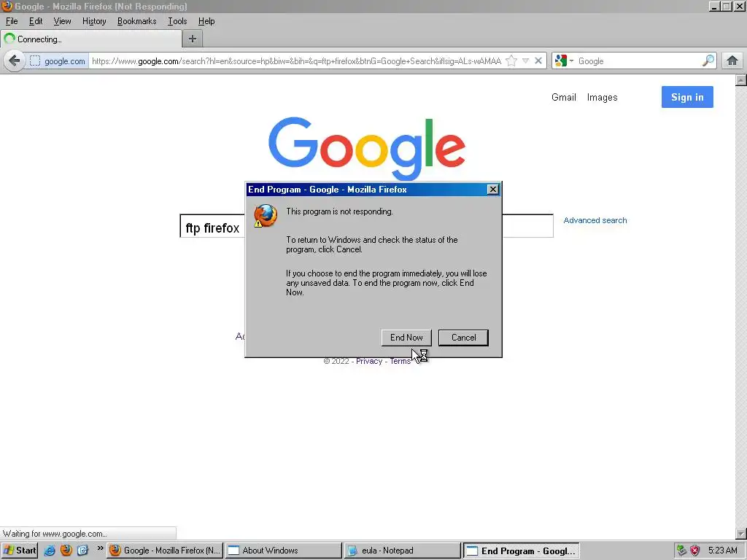Open a new tab with the plus button

click(x=193, y=39)
